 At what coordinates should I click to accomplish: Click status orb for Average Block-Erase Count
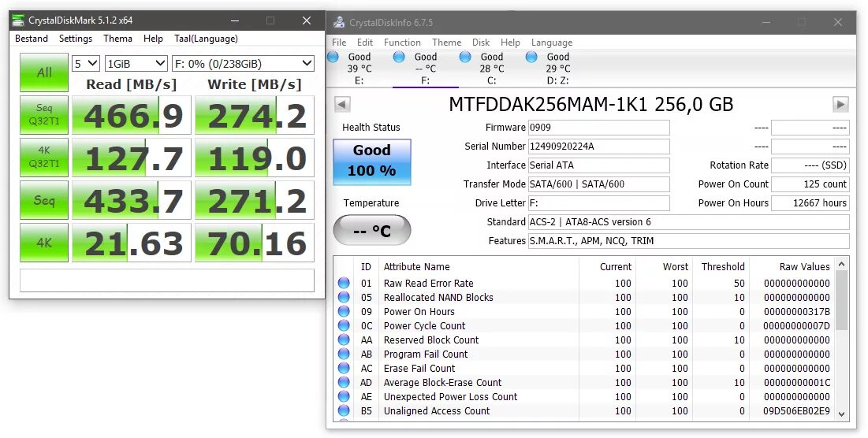(x=344, y=383)
